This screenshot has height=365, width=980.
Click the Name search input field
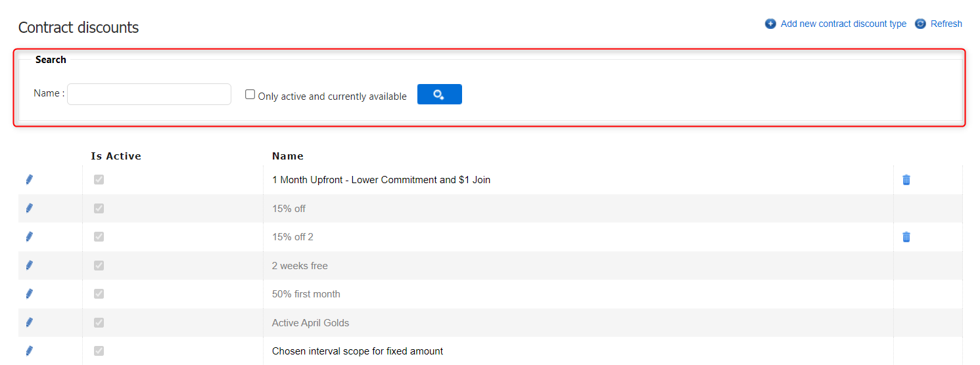149,95
